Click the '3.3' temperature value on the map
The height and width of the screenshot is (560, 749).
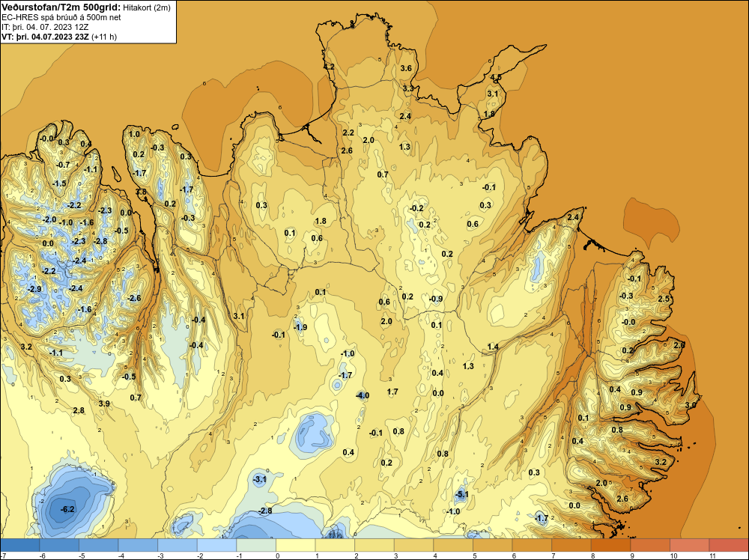coord(408,88)
